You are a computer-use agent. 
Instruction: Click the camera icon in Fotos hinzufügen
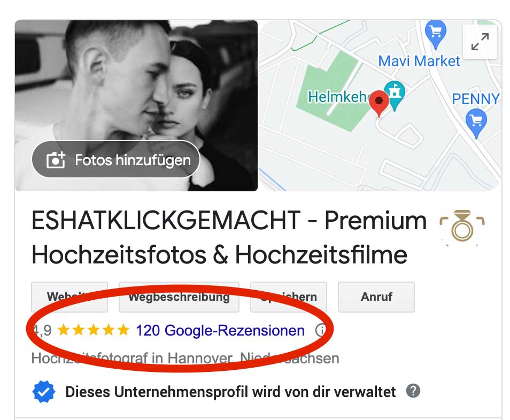(56, 160)
